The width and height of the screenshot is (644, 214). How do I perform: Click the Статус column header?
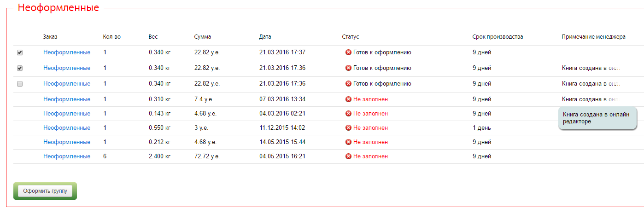coord(350,37)
